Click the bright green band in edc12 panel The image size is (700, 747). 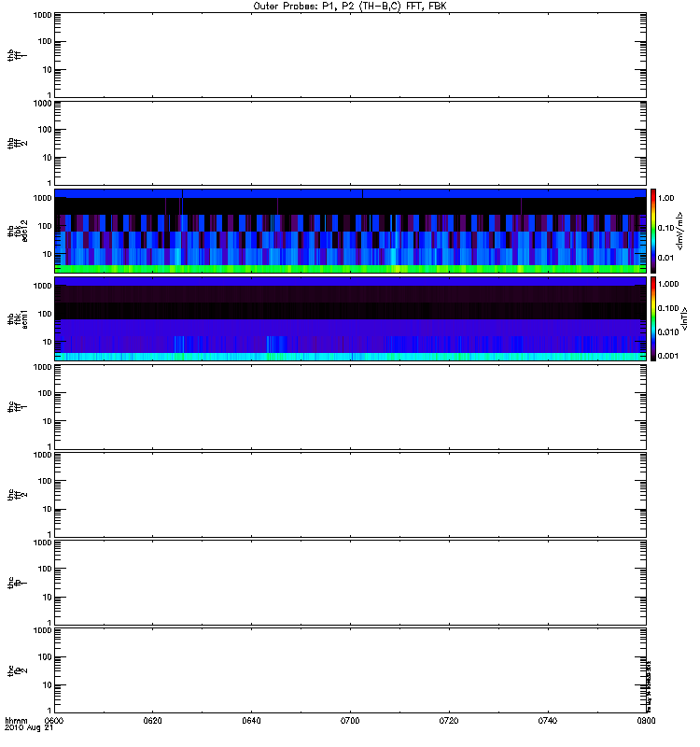tap(350, 269)
